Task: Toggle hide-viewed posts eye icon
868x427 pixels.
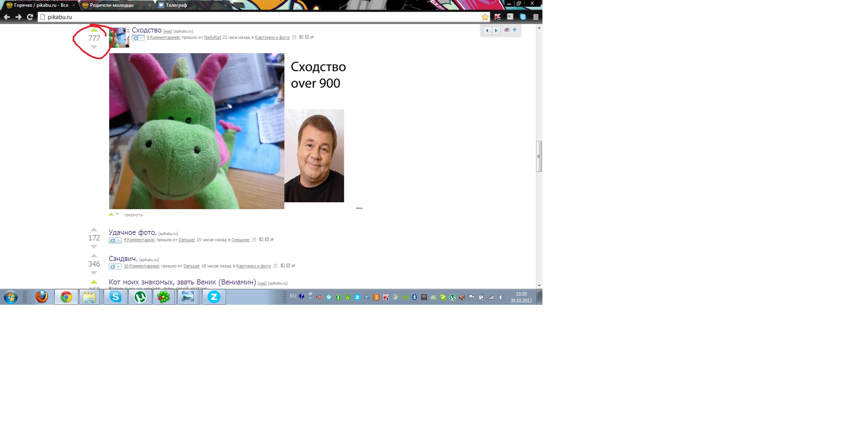Action: (x=507, y=30)
